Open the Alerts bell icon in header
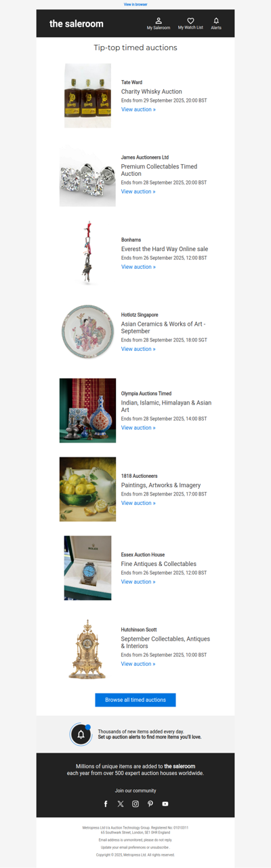Image resolution: width=271 pixels, height=868 pixels. (x=216, y=21)
